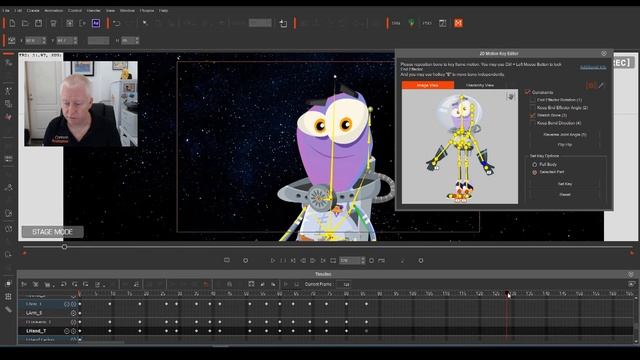Click the After Effects export icon
640x360 pixels.
(x=96, y=23)
